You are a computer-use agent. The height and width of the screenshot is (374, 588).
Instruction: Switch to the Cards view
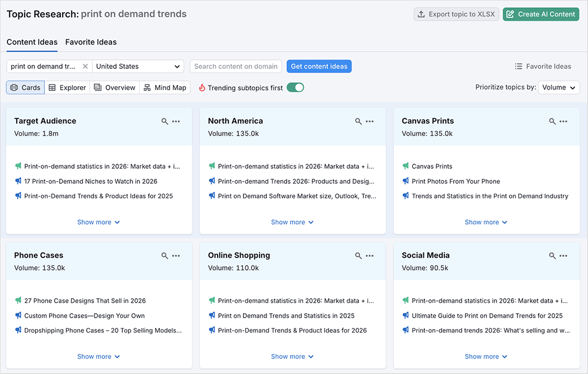click(x=25, y=87)
